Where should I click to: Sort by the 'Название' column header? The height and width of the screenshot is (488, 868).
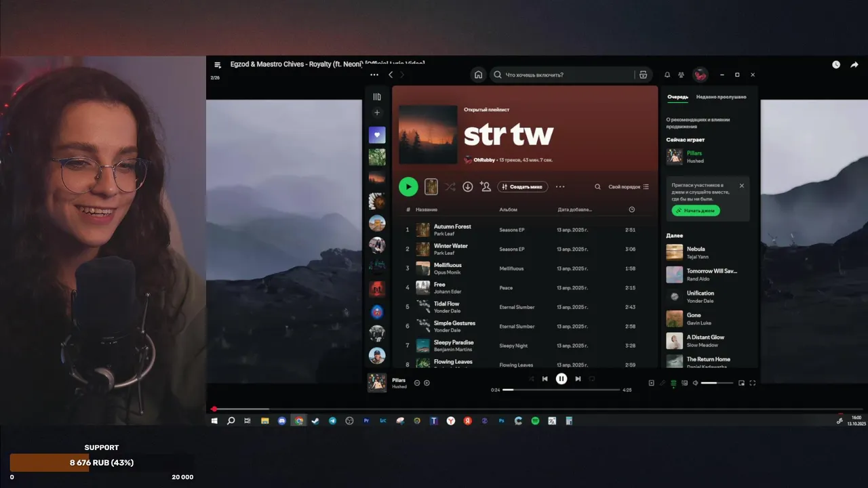427,209
